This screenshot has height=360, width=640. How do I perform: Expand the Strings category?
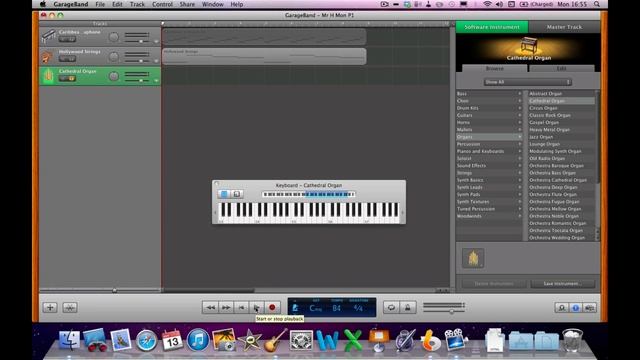pyautogui.click(x=489, y=173)
